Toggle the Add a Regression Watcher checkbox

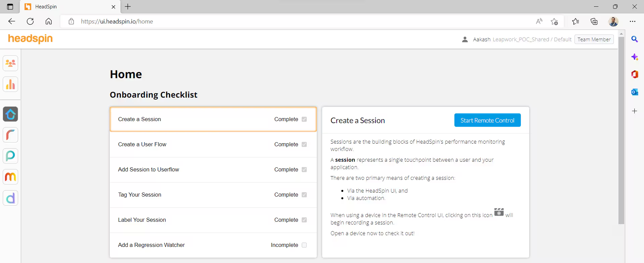coord(304,245)
